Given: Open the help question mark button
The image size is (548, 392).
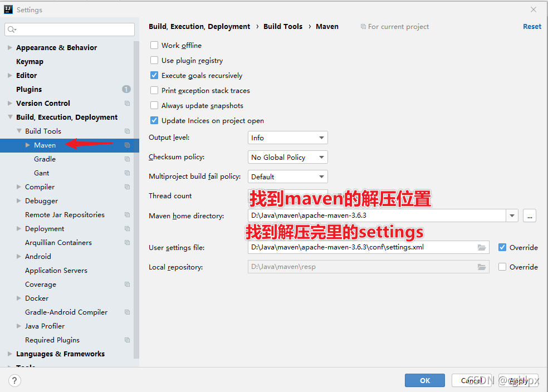Looking at the screenshot, I should pos(14,380).
